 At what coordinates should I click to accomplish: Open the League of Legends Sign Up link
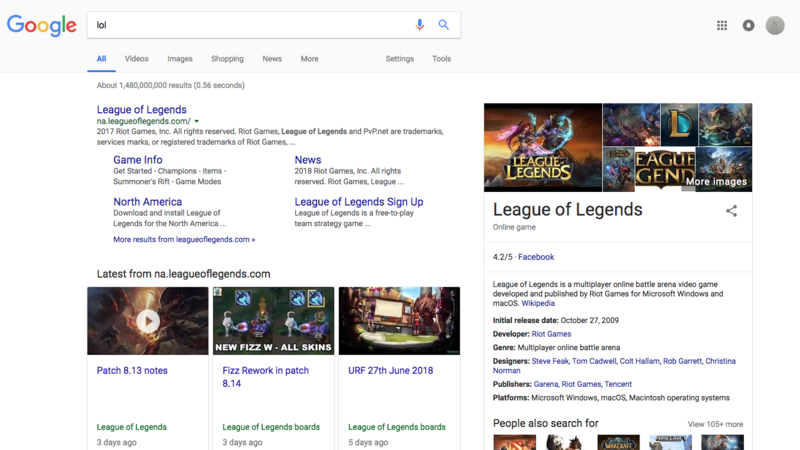click(358, 202)
